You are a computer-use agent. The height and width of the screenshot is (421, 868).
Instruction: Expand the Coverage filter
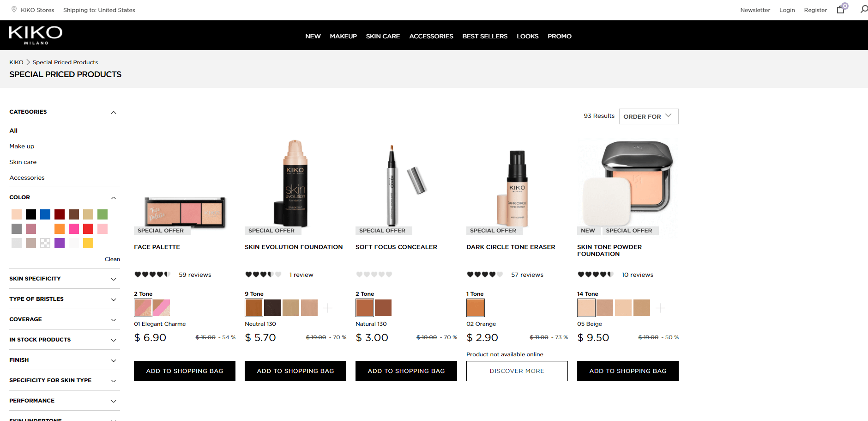(x=114, y=320)
